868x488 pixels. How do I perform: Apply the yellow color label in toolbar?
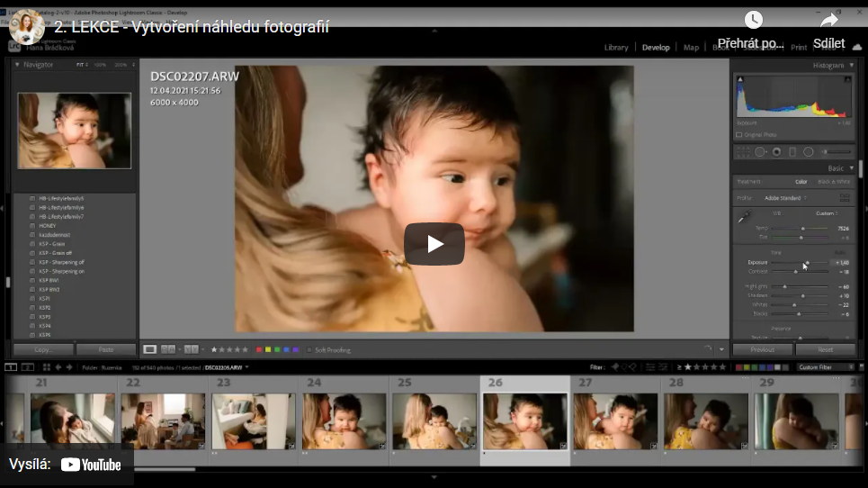click(x=268, y=350)
